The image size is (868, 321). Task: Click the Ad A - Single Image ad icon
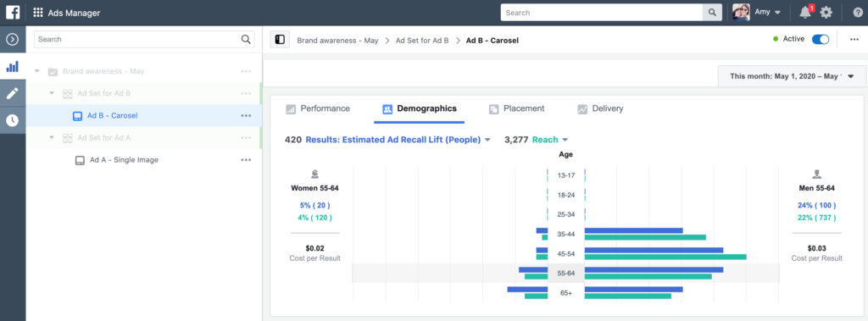[81, 160]
